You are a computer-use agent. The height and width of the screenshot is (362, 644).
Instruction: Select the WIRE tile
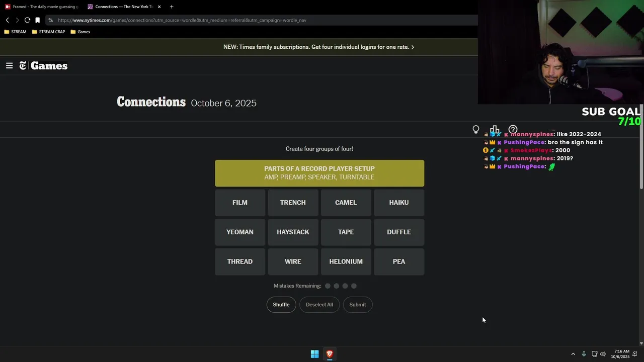(x=293, y=261)
